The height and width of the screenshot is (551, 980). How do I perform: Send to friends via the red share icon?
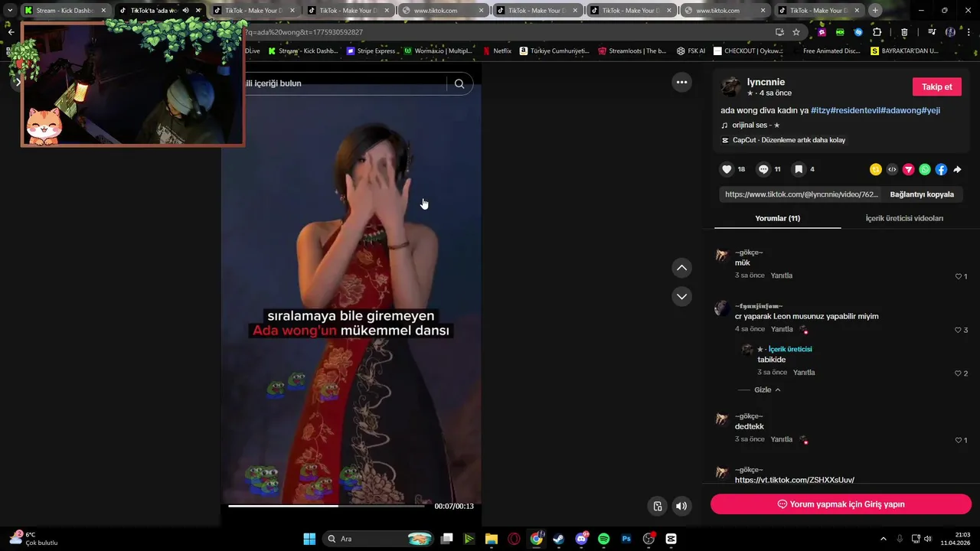(x=909, y=169)
